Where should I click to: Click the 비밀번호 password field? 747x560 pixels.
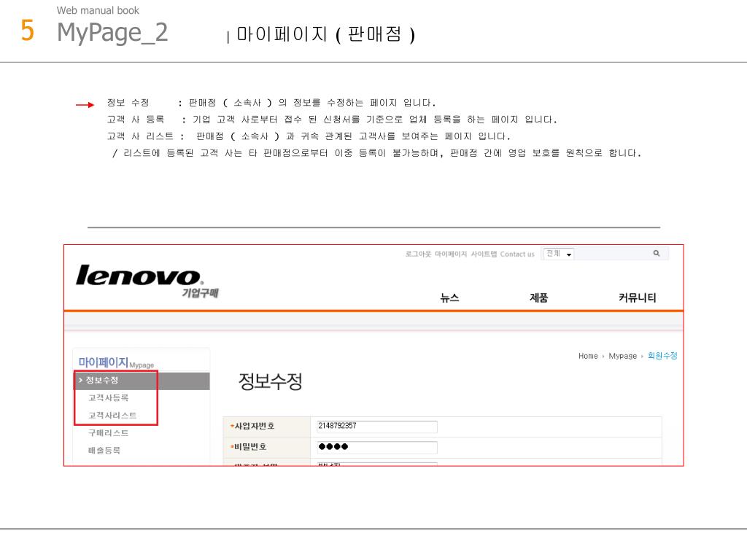376,447
